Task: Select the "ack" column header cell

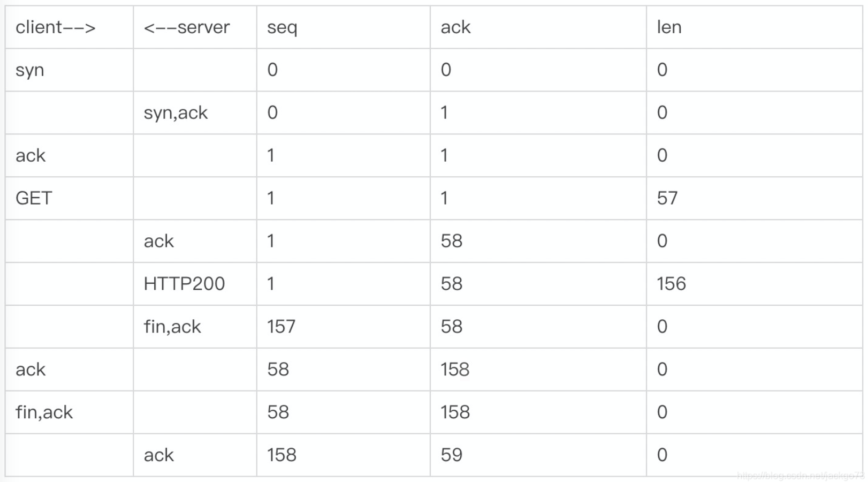Action: point(455,27)
